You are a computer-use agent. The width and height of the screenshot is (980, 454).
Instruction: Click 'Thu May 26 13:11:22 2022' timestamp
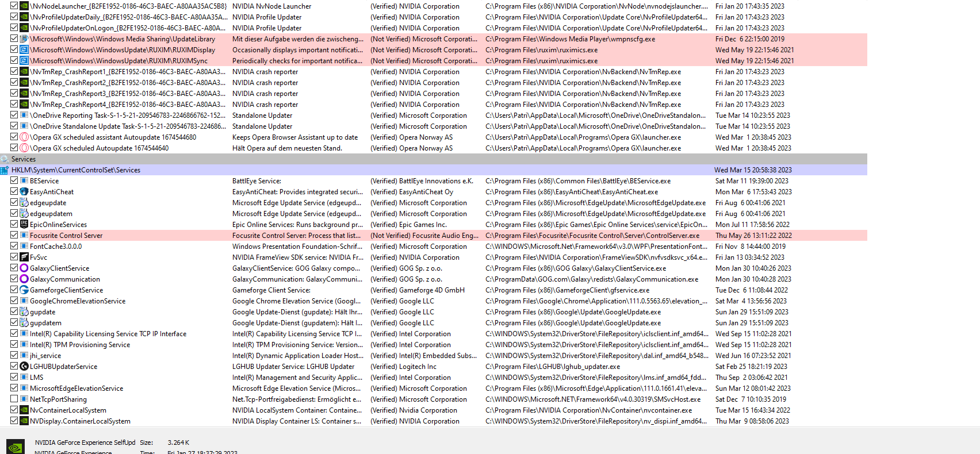(753, 236)
